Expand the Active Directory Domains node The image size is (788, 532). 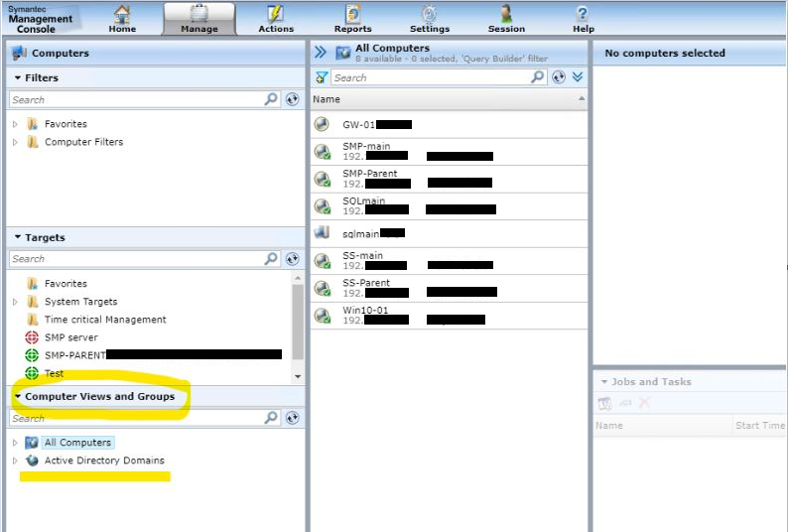coord(15,461)
